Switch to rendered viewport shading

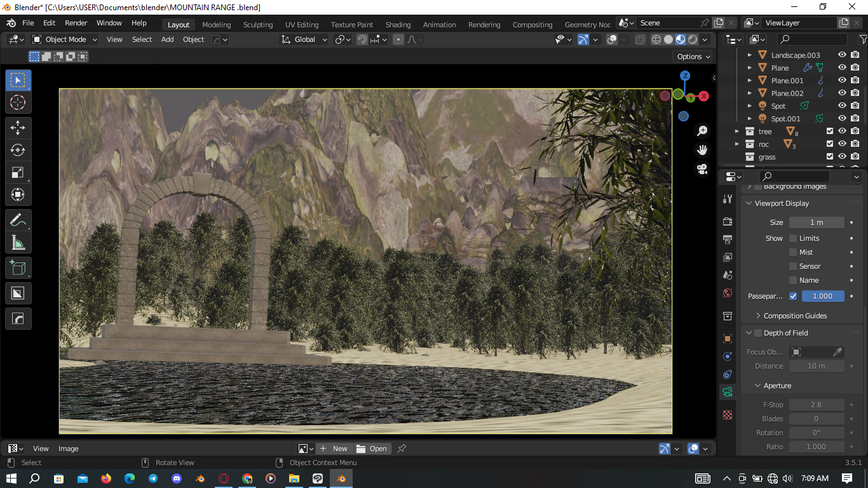pyautogui.click(x=693, y=39)
